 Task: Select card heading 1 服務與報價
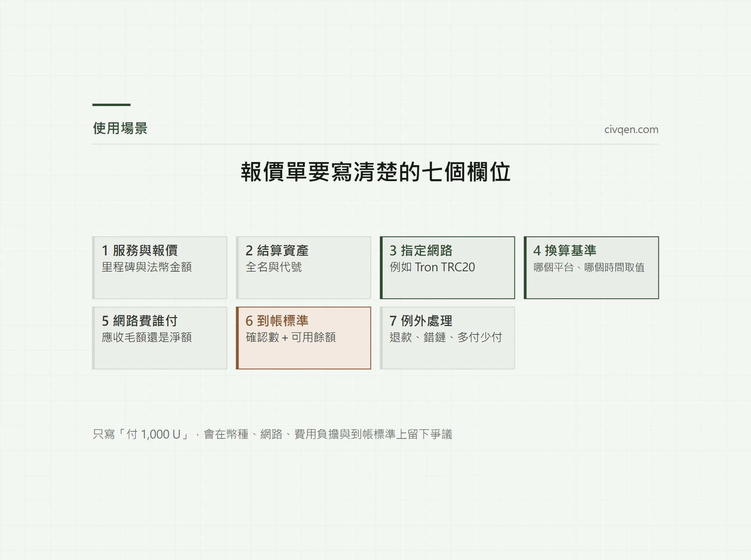[140, 250]
